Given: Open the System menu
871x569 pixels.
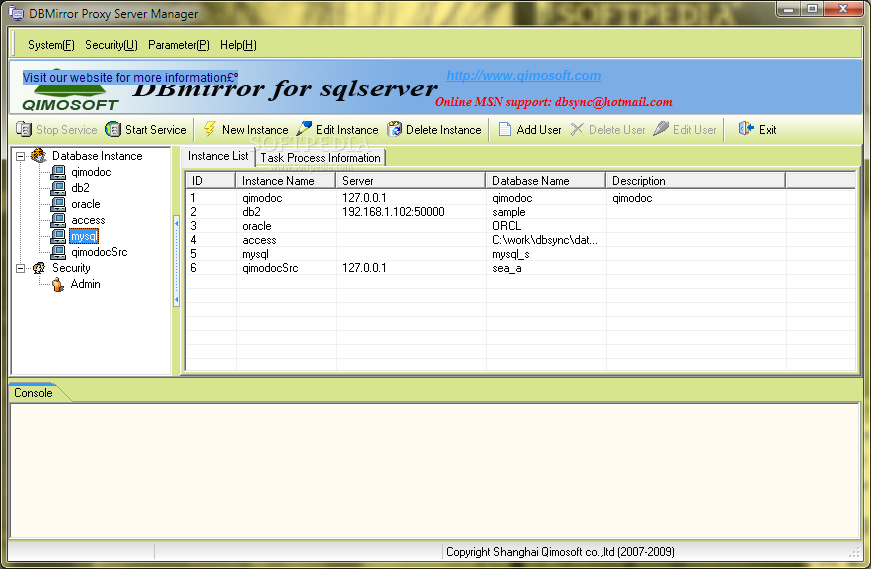Looking at the screenshot, I should tap(51, 45).
